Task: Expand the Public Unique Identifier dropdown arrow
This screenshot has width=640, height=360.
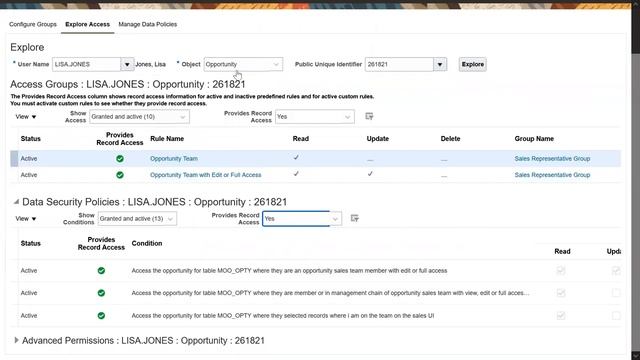Action: click(440, 64)
